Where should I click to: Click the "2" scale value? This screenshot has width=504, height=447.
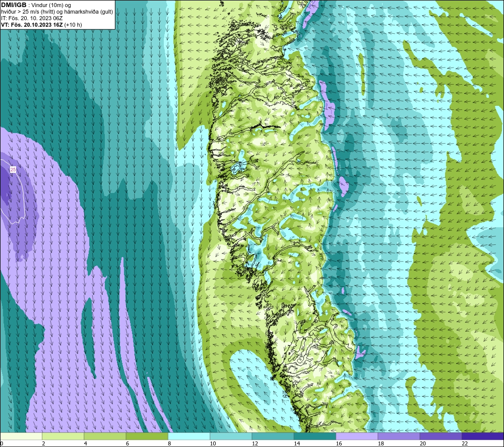tap(43, 443)
